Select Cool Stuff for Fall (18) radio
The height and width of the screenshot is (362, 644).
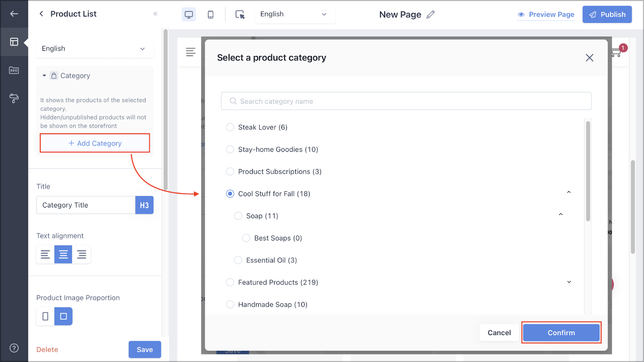point(230,194)
